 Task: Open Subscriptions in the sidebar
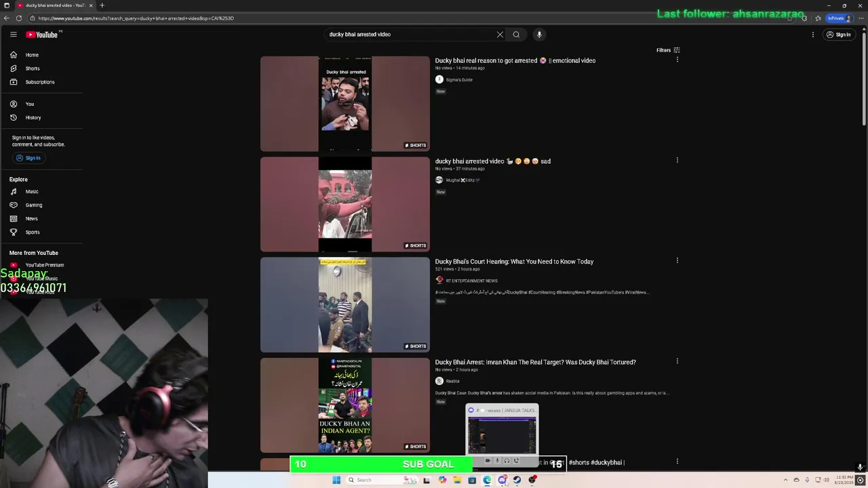tap(41, 82)
